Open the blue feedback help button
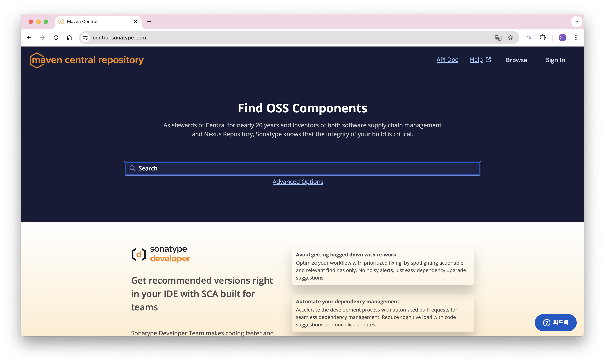 [x=555, y=323]
